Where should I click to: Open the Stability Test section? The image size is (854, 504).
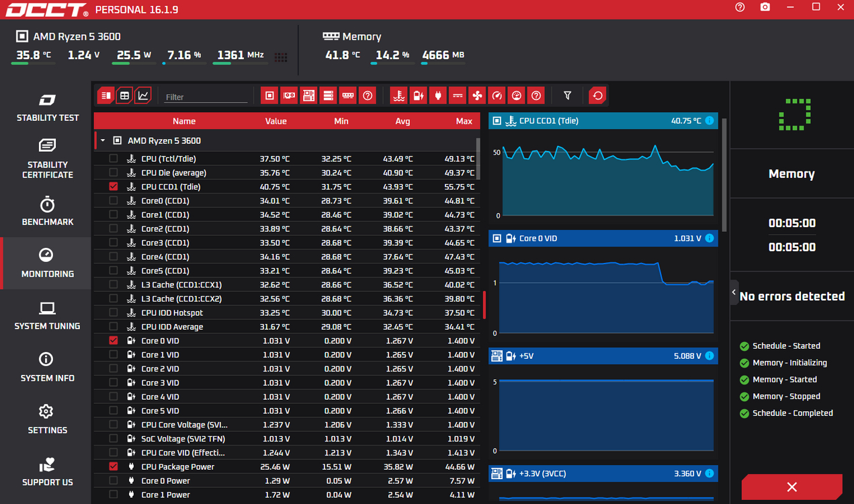(x=47, y=108)
